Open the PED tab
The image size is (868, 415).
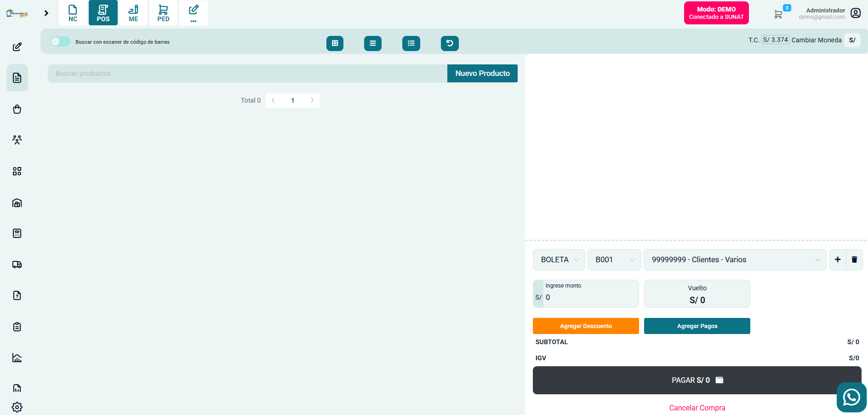(x=163, y=13)
